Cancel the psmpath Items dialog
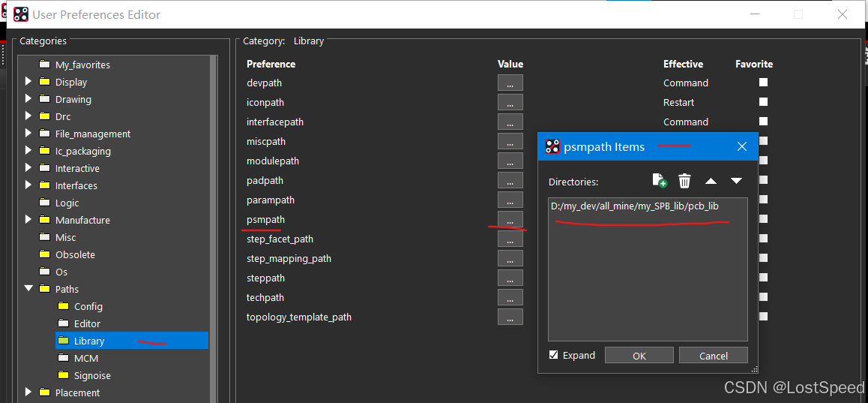 714,355
